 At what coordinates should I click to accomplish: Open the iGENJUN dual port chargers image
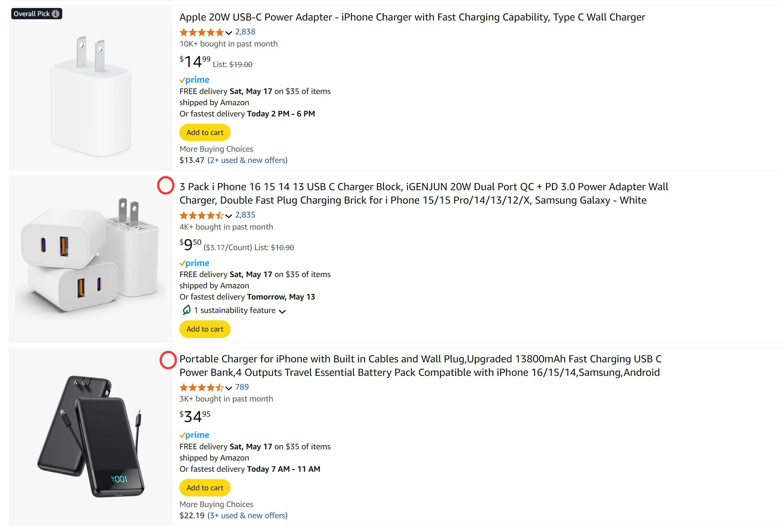(x=91, y=255)
